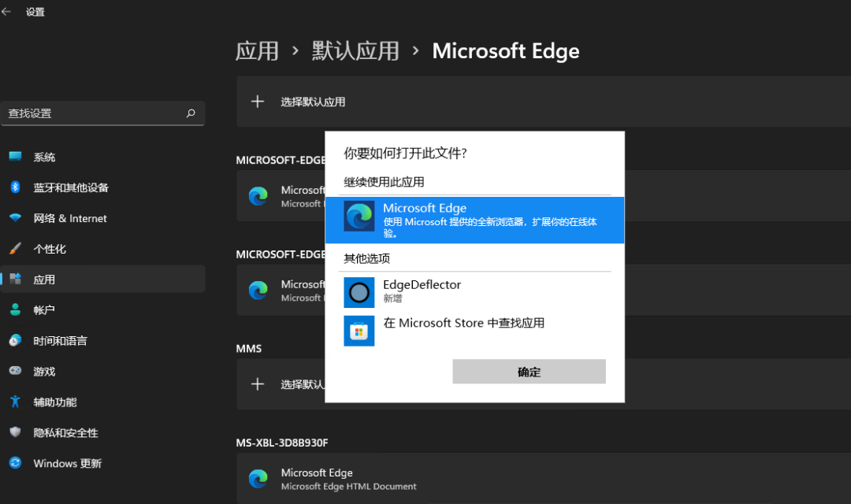This screenshot has width=851, height=504.
Task: Click the Windows 更新 refresh icon
Action: [x=15, y=463]
